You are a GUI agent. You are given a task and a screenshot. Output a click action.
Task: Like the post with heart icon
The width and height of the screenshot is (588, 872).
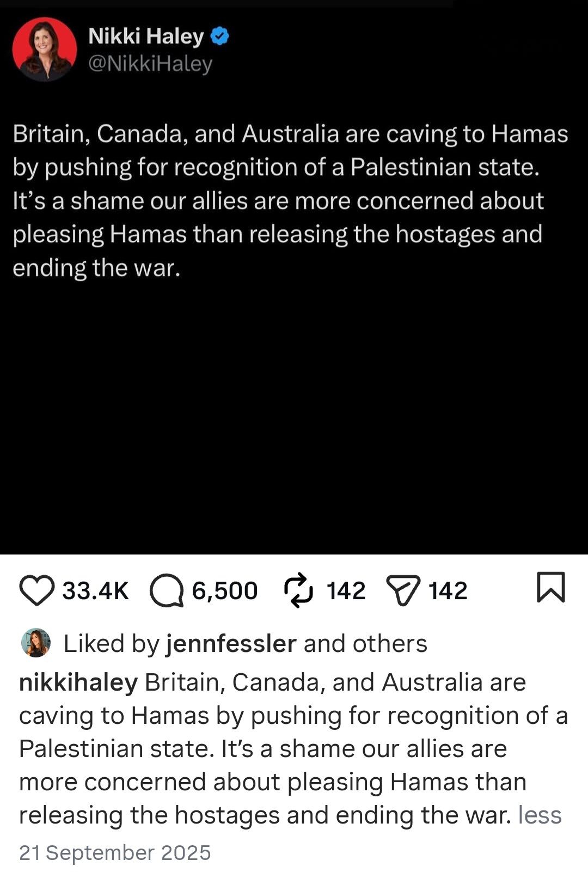pyautogui.click(x=37, y=590)
